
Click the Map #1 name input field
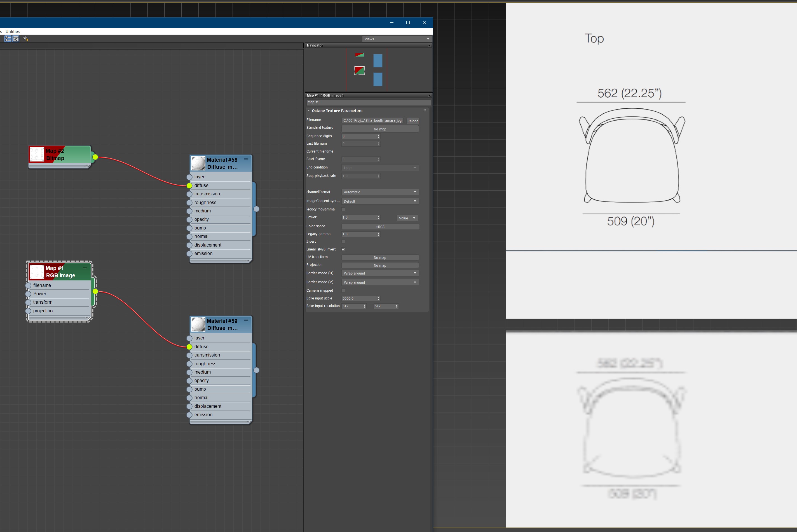pyautogui.click(x=368, y=102)
